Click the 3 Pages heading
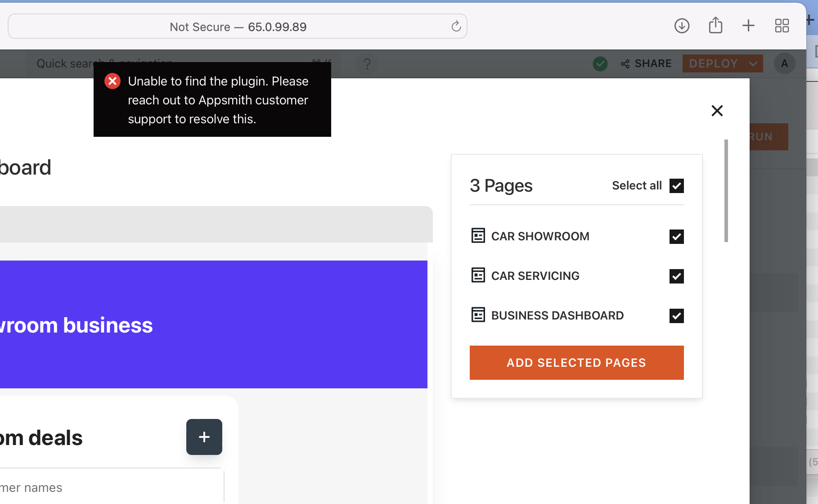 pyautogui.click(x=501, y=186)
